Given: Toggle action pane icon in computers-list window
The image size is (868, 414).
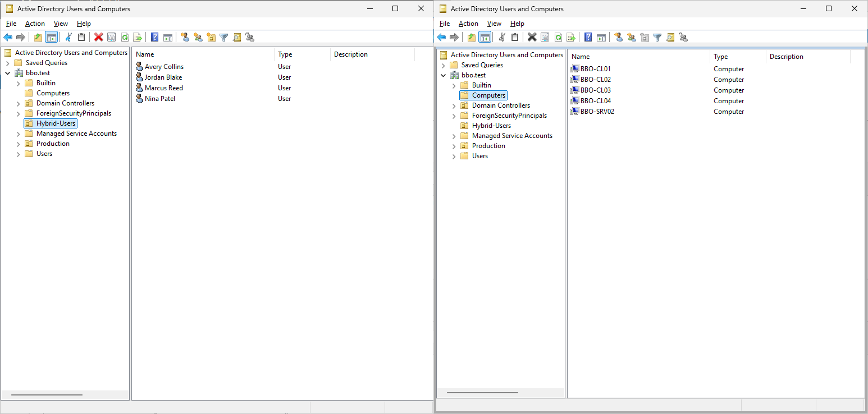Looking at the screenshot, I should (x=601, y=37).
